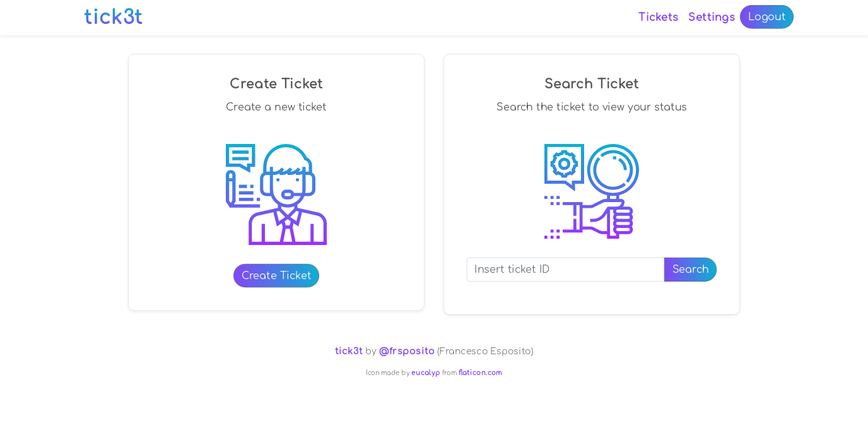
Task: Click the Insert ticket ID input field
Action: coord(565,270)
